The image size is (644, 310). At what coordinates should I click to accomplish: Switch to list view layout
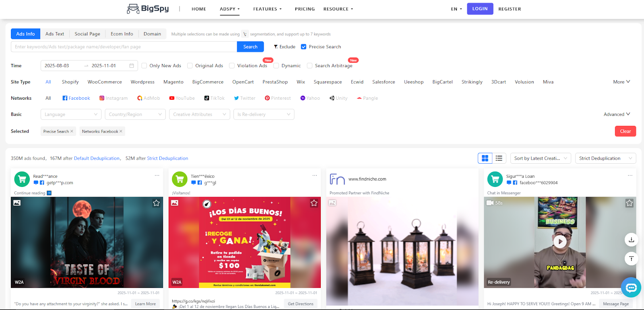coord(499,158)
